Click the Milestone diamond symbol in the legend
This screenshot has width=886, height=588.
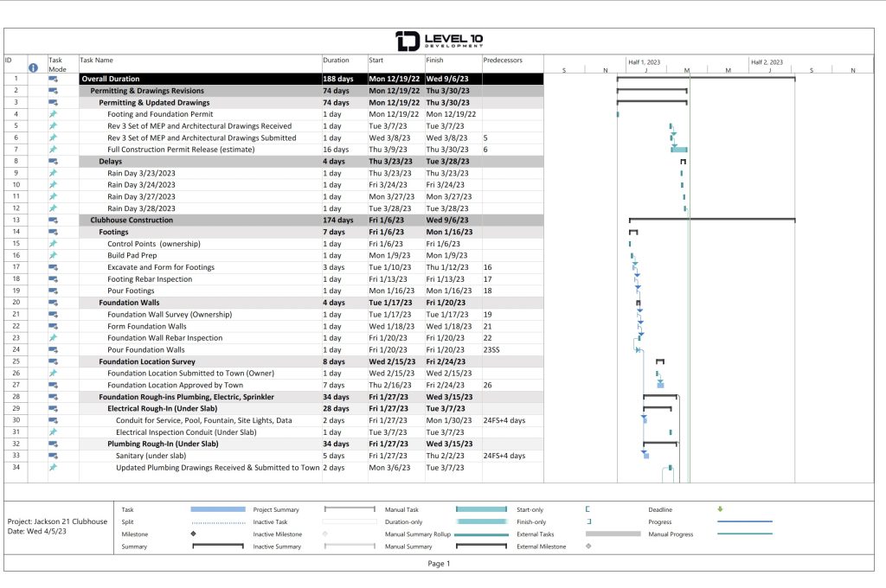(193, 534)
